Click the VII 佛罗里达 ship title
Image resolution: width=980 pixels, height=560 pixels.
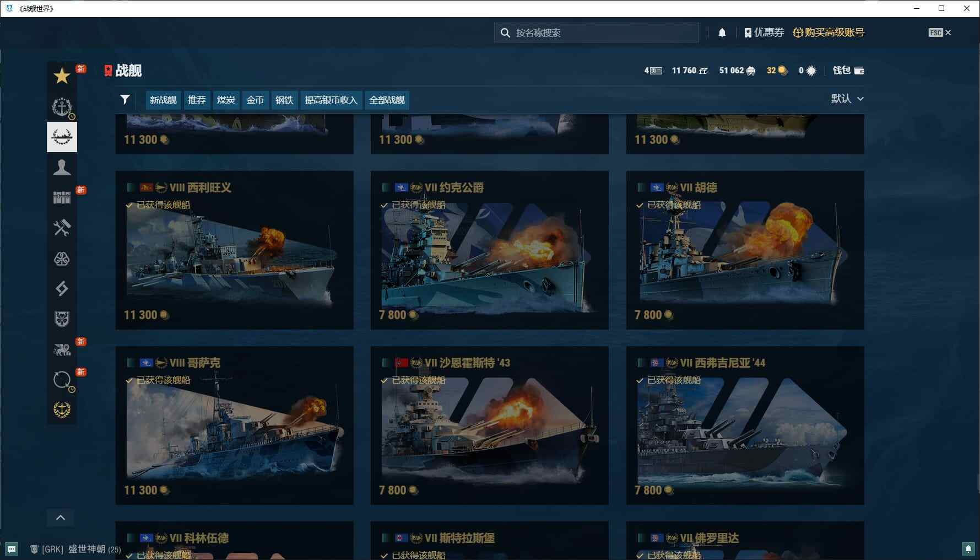710,538
